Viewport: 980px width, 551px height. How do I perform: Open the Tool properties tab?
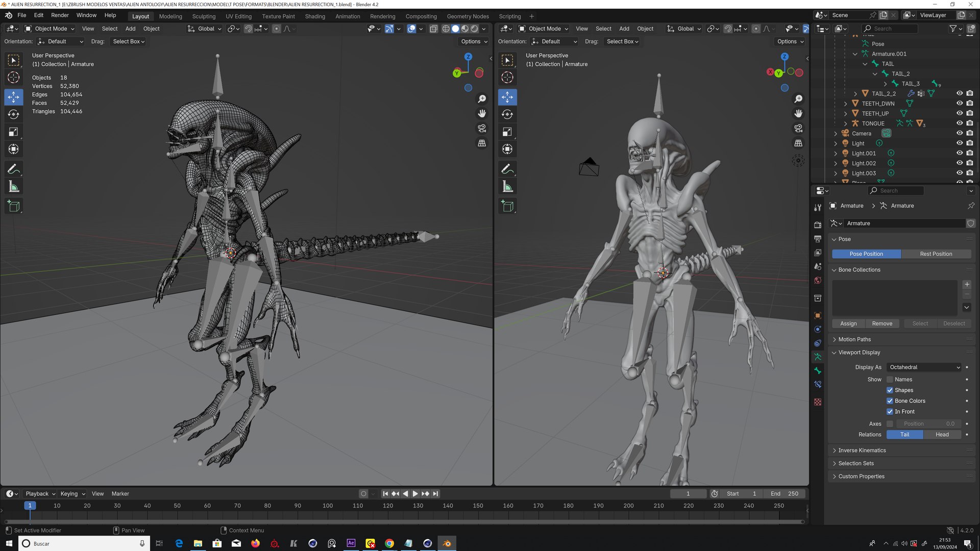[x=818, y=207]
